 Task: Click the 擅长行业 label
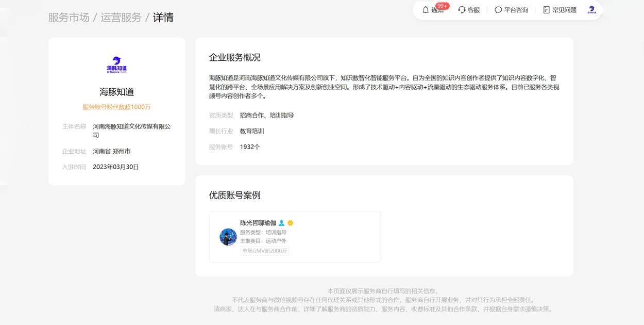click(x=221, y=131)
